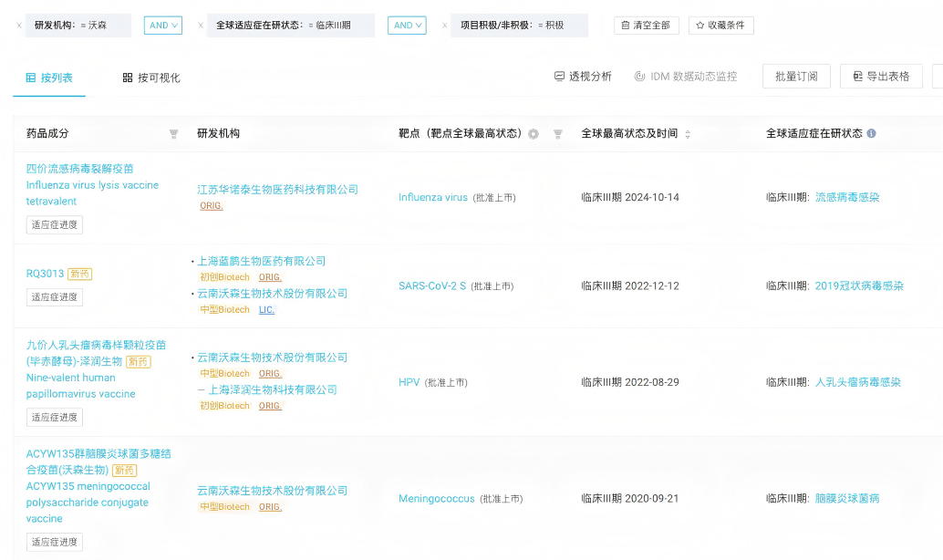
Task: Click 研发机构 column header
Action: (x=218, y=133)
